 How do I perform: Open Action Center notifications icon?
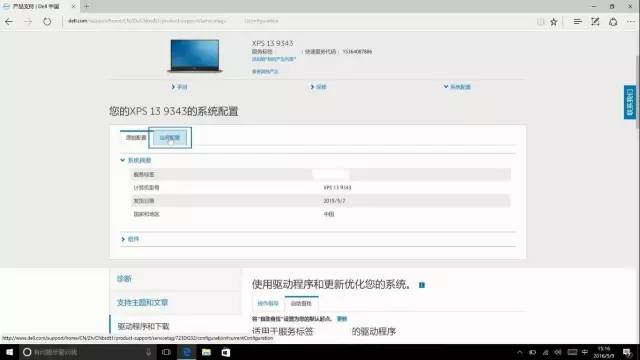(x=627, y=352)
